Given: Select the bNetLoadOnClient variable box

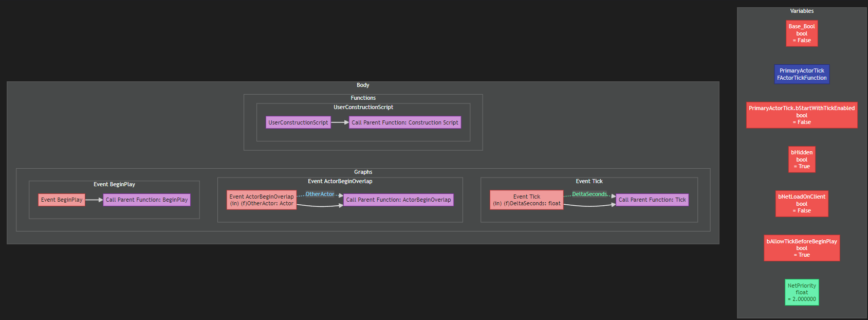Looking at the screenshot, I should click(802, 204).
